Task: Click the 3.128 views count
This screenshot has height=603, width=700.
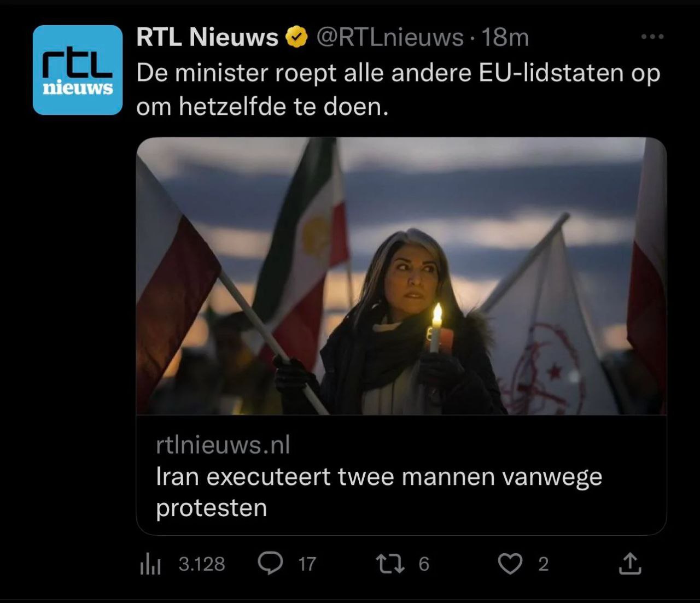Action: point(202,564)
